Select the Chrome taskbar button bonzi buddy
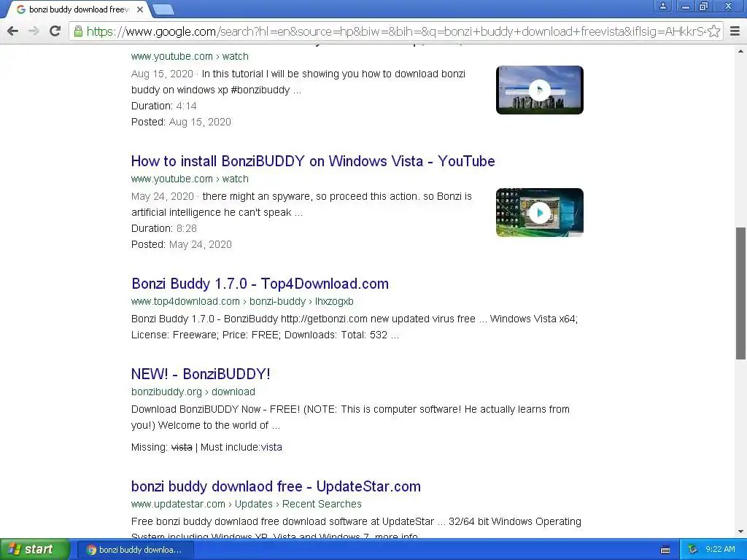 tap(135, 550)
